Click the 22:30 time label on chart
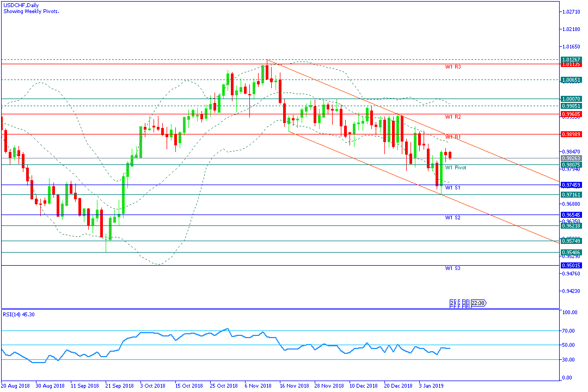Viewport: 588px width, 392px height. click(478, 303)
